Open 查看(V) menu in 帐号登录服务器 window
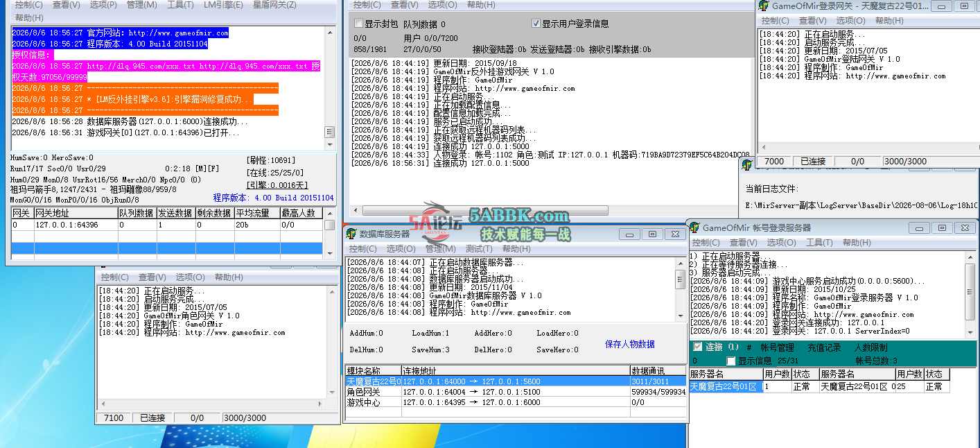 [743, 242]
